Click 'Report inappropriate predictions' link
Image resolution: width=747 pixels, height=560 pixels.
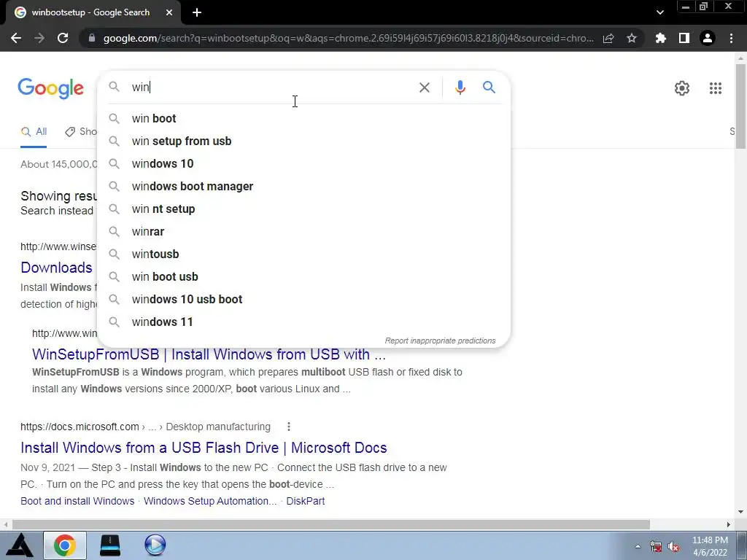[440, 341]
